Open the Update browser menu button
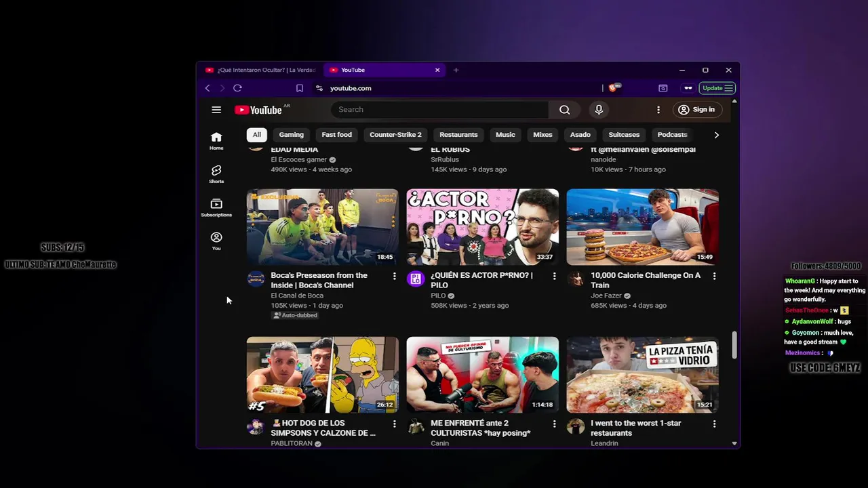 tap(717, 88)
